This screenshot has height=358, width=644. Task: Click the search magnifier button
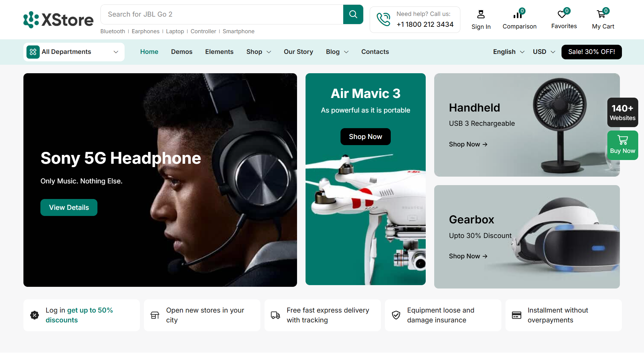click(x=353, y=14)
